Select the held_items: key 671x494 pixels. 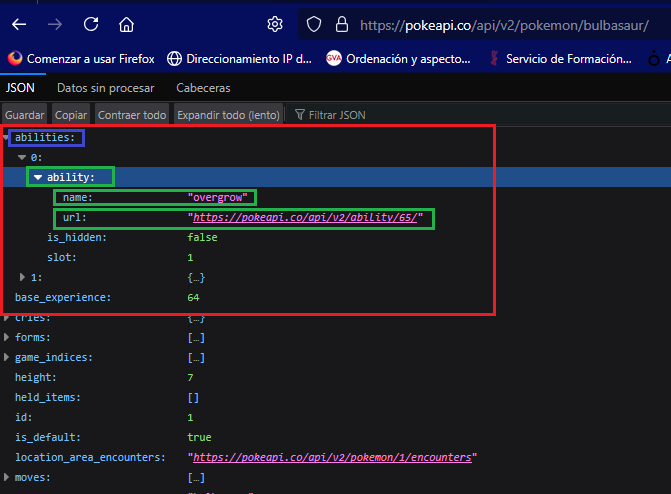coord(48,397)
